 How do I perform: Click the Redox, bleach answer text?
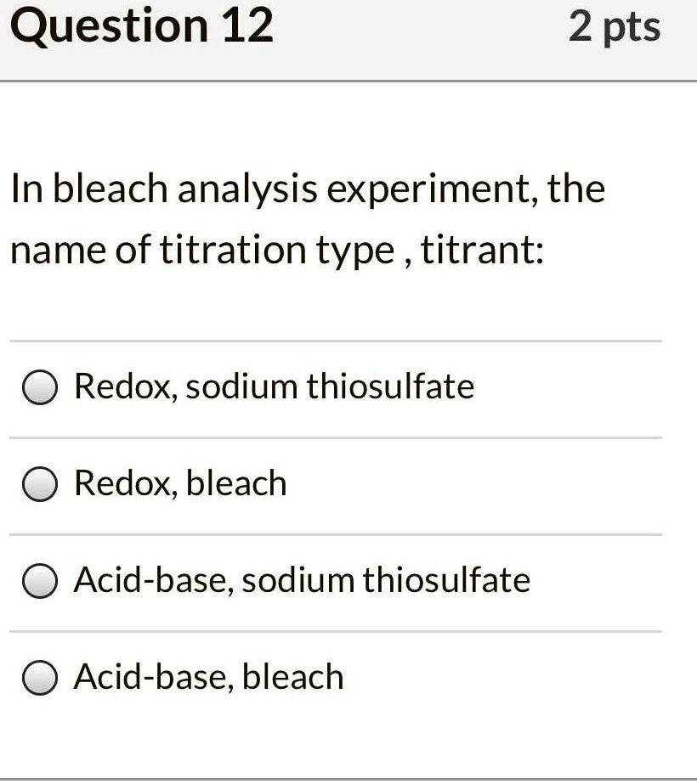(x=179, y=483)
